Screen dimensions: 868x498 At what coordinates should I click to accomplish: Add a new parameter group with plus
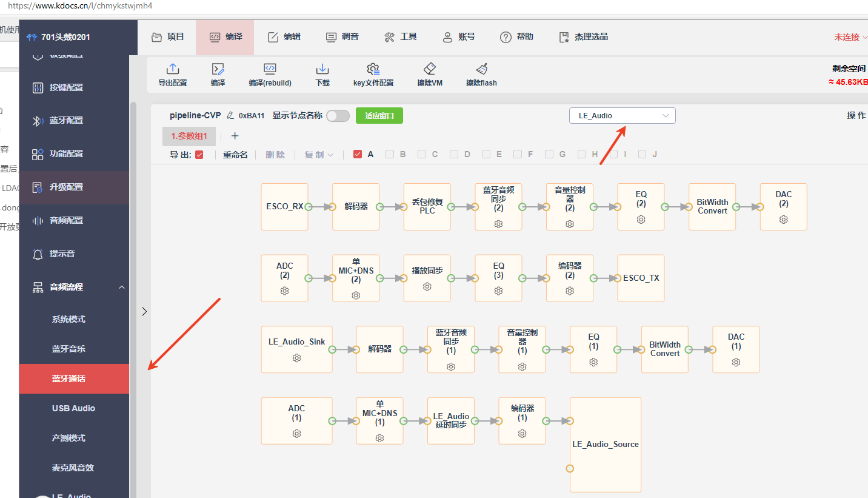tap(235, 136)
